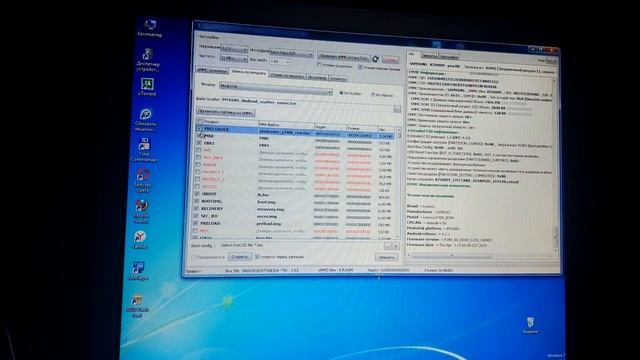The height and width of the screenshot is (360, 640).
Task: Click the partition table vertical scrollbar
Action: (399, 182)
